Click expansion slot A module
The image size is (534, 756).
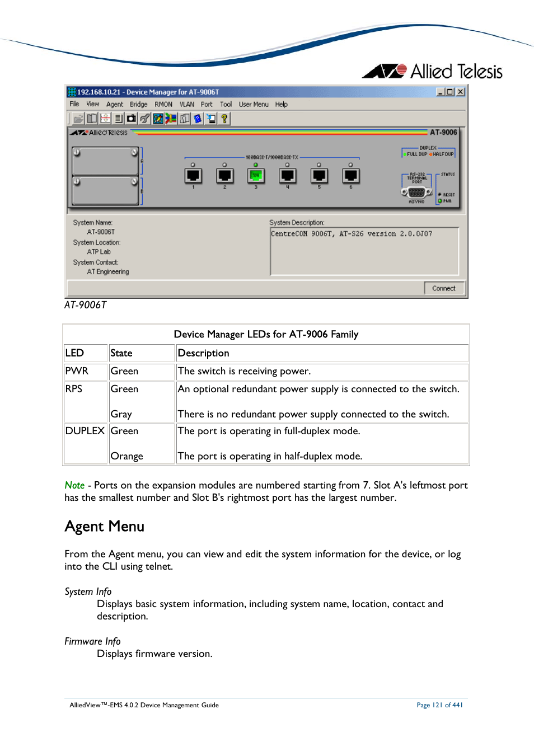[x=105, y=161]
